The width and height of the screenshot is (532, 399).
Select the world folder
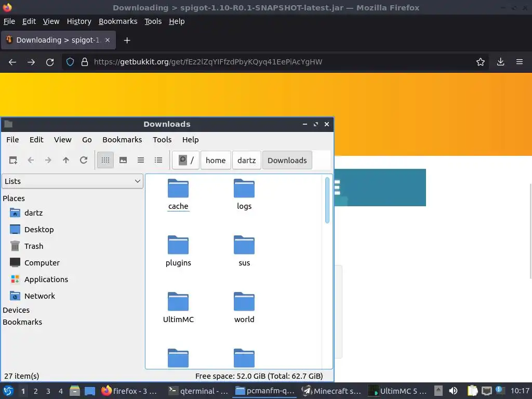pos(244,308)
